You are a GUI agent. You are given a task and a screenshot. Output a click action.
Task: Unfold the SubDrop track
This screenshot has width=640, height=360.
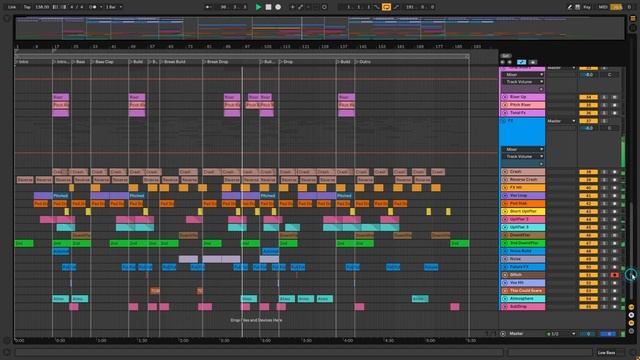[x=504, y=307]
